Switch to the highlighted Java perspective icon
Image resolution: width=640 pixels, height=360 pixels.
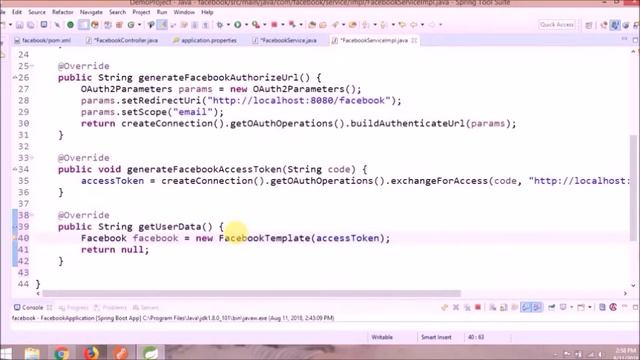tap(615, 25)
